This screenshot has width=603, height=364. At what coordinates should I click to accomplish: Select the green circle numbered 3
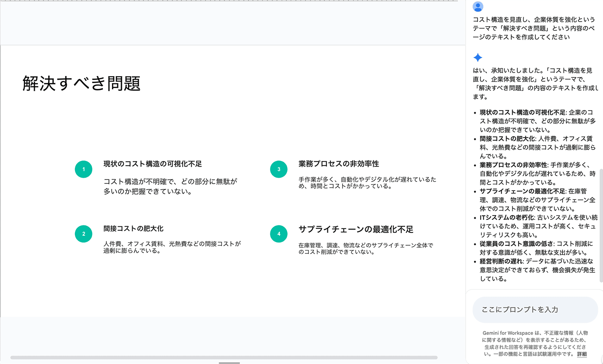[279, 170]
